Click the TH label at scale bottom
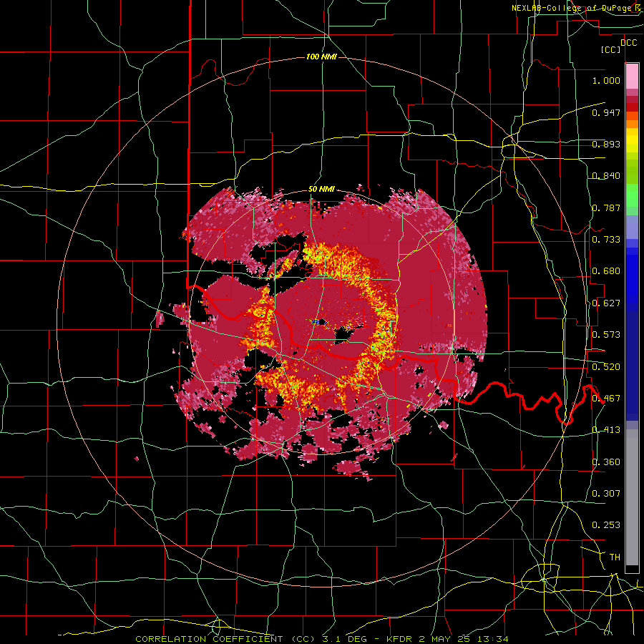The height and width of the screenshot is (644, 644). 615,557
